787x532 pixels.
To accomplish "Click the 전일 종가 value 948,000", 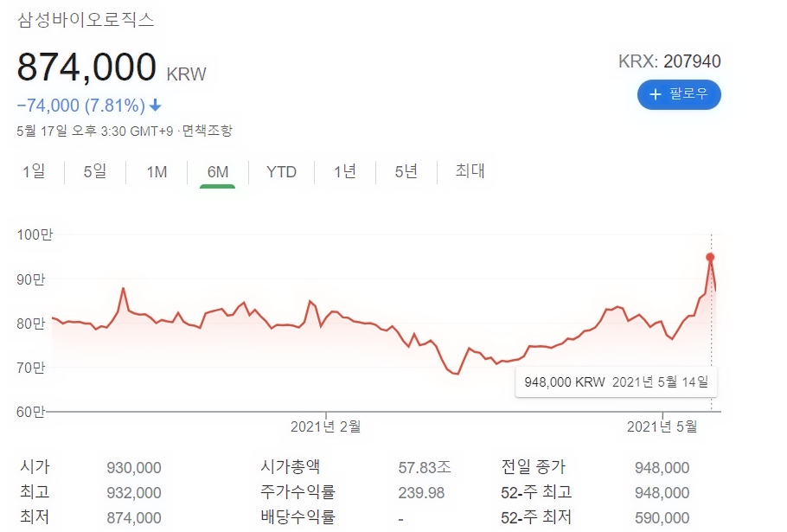I will (x=662, y=468).
